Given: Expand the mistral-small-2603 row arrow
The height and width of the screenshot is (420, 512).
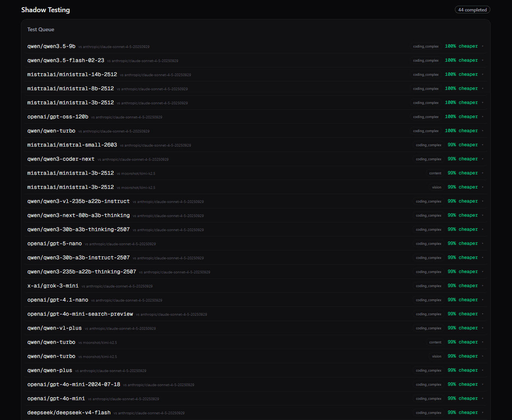Looking at the screenshot, I should pos(483,145).
